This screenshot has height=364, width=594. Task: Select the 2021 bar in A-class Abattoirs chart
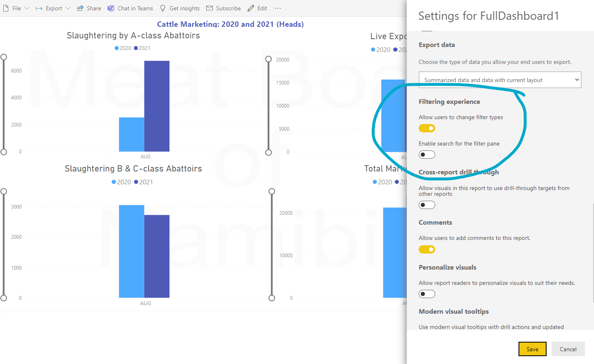[x=157, y=106]
